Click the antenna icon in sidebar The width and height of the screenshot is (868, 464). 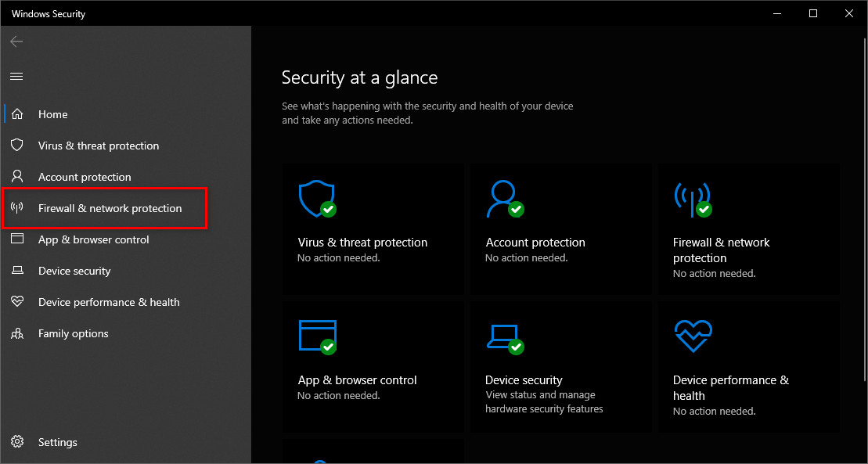(17, 208)
